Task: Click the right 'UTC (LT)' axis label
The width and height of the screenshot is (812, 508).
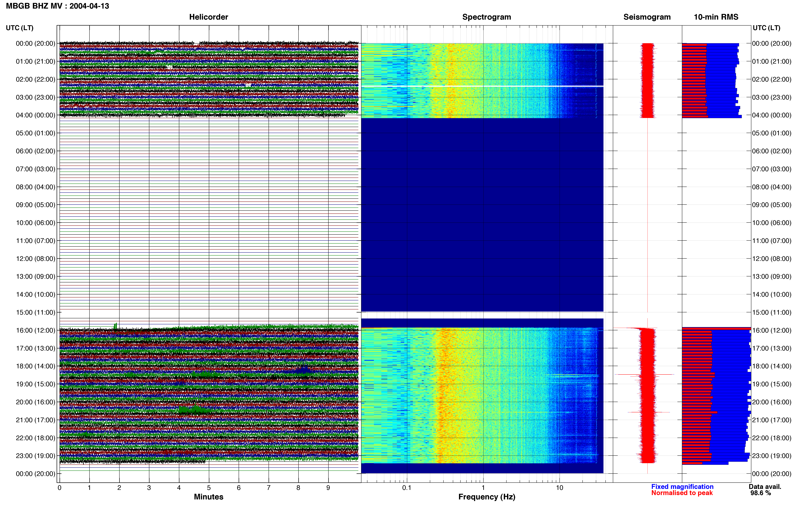Action: click(766, 28)
